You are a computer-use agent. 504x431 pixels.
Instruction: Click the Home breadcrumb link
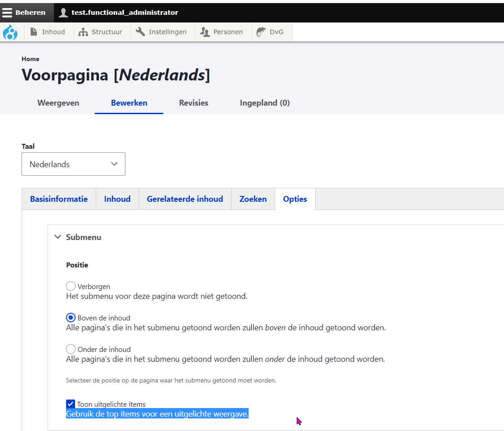[30, 59]
